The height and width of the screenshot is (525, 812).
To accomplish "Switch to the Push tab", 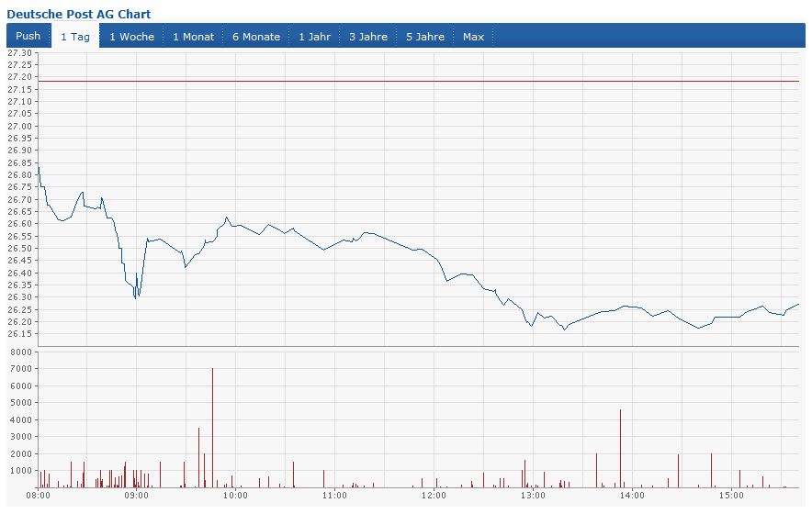I will 28,36.
